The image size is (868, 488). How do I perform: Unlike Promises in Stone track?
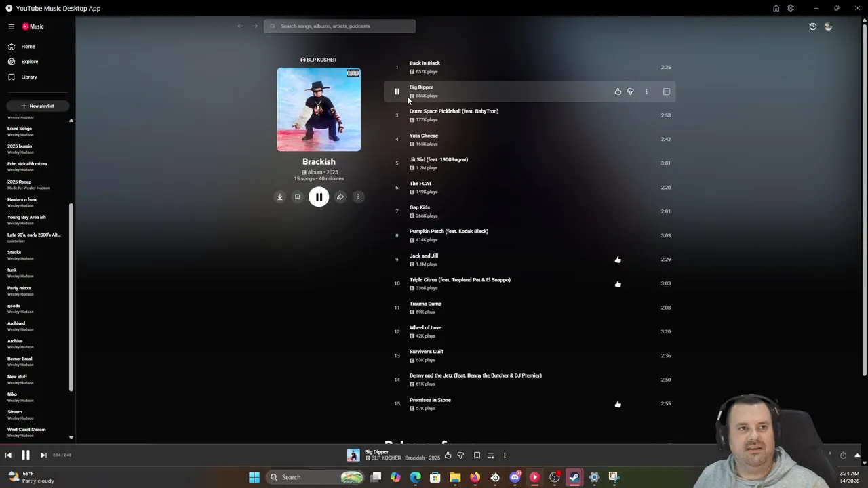click(618, 404)
